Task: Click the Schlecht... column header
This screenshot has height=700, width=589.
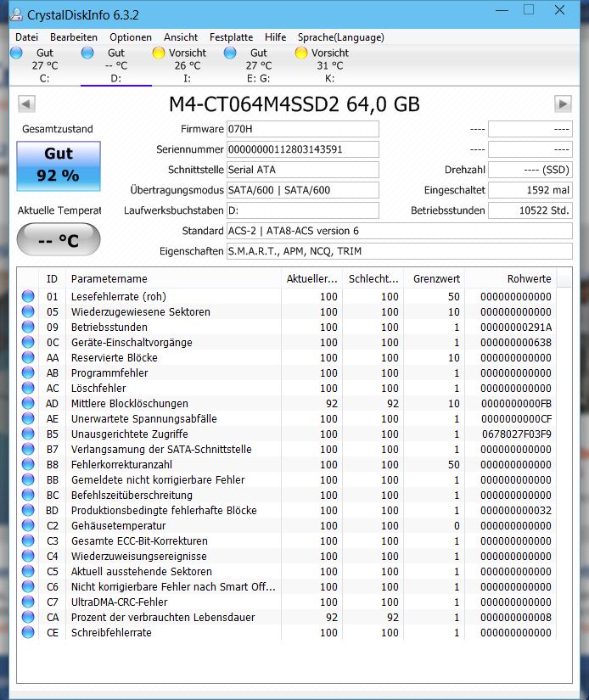Action: click(x=373, y=279)
